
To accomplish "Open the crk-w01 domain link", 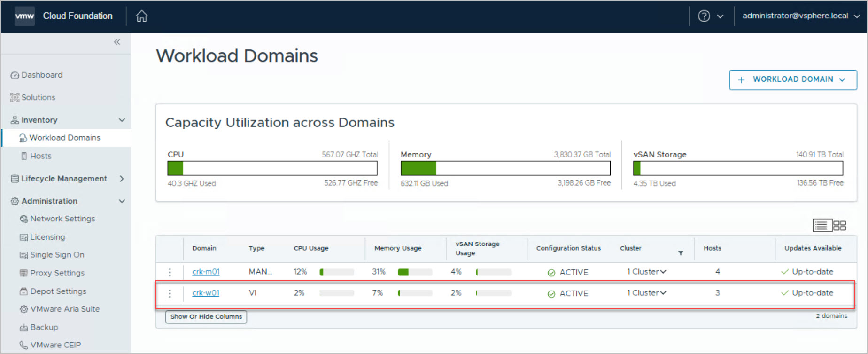I will tap(206, 293).
